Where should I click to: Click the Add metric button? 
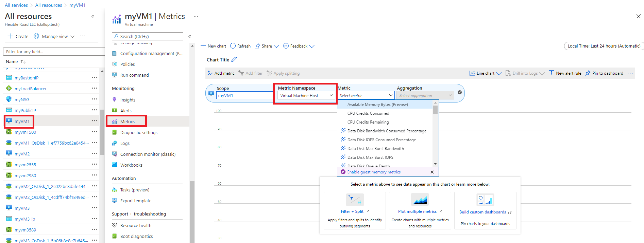[221, 73]
